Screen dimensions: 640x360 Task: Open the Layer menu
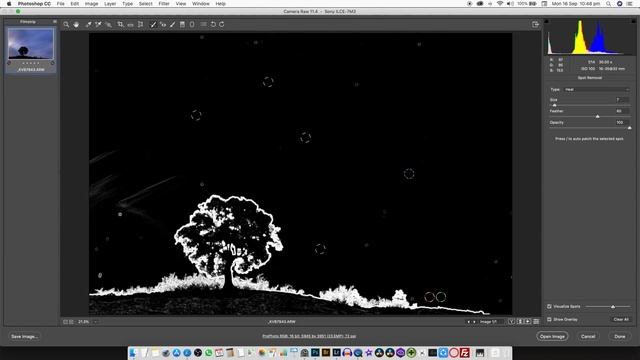pyautogui.click(x=110, y=4)
